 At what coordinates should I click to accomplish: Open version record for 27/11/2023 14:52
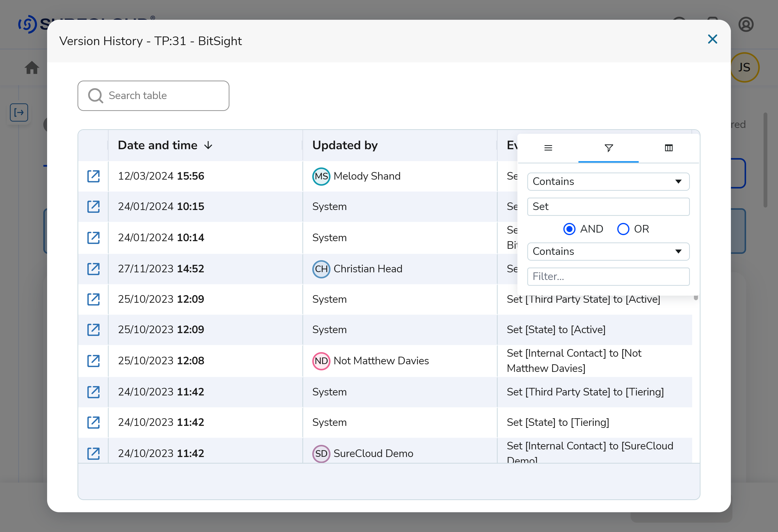coord(93,269)
